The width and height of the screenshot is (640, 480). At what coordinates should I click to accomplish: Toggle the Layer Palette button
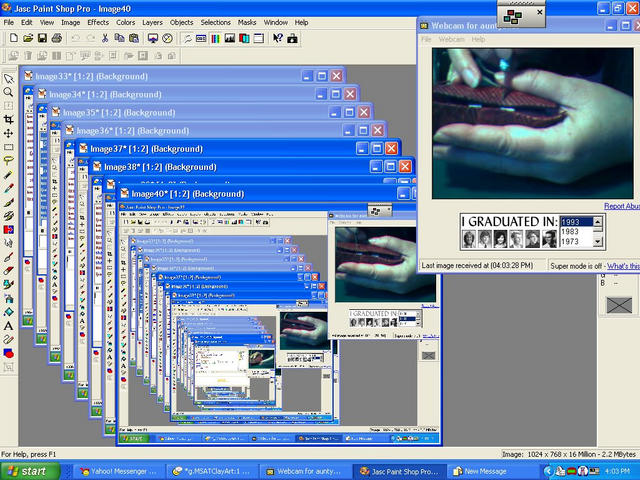coord(244,38)
